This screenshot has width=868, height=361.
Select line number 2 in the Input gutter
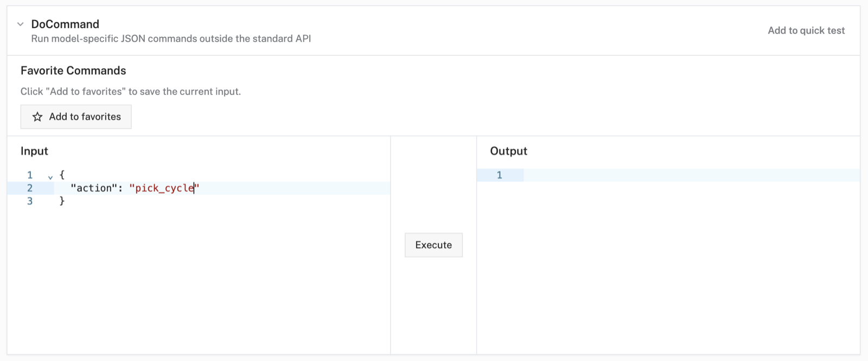point(30,188)
